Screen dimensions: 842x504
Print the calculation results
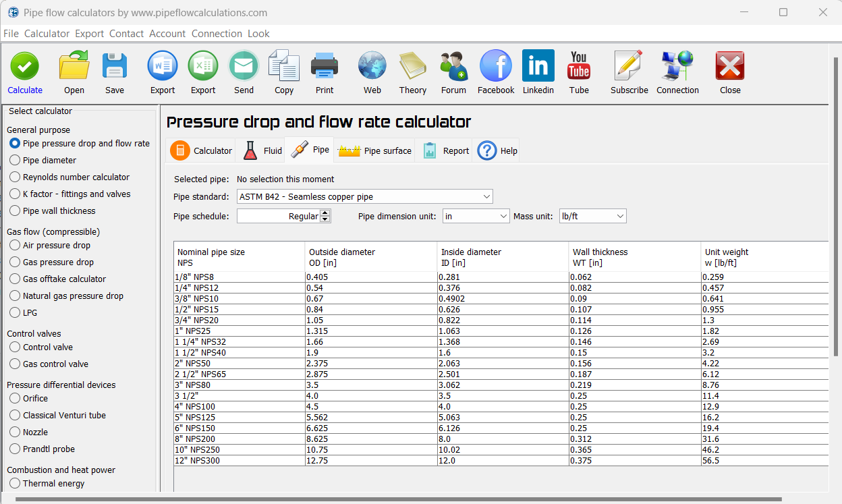point(325,72)
